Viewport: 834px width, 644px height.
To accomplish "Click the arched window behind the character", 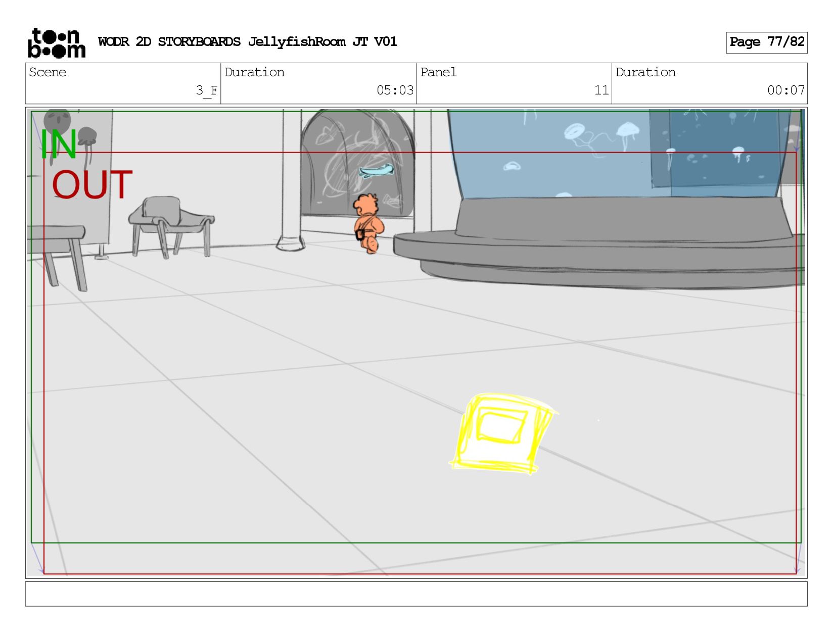I will click(358, 164).
